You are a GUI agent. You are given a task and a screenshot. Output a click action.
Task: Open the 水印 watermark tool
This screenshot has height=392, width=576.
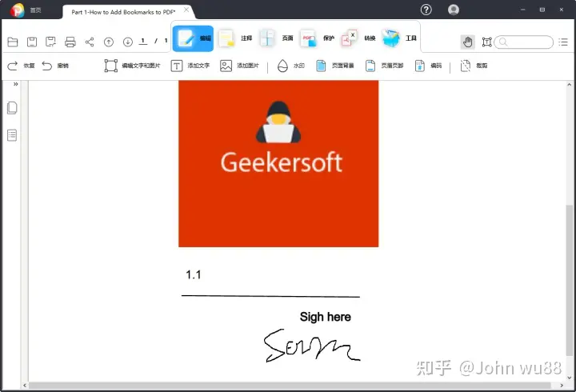[291, 66]
